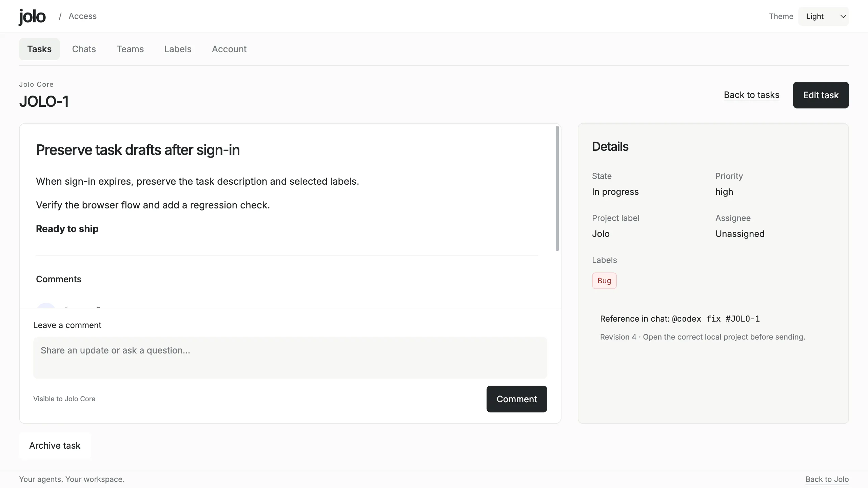Click the Jolo project label value

[601, 234]
